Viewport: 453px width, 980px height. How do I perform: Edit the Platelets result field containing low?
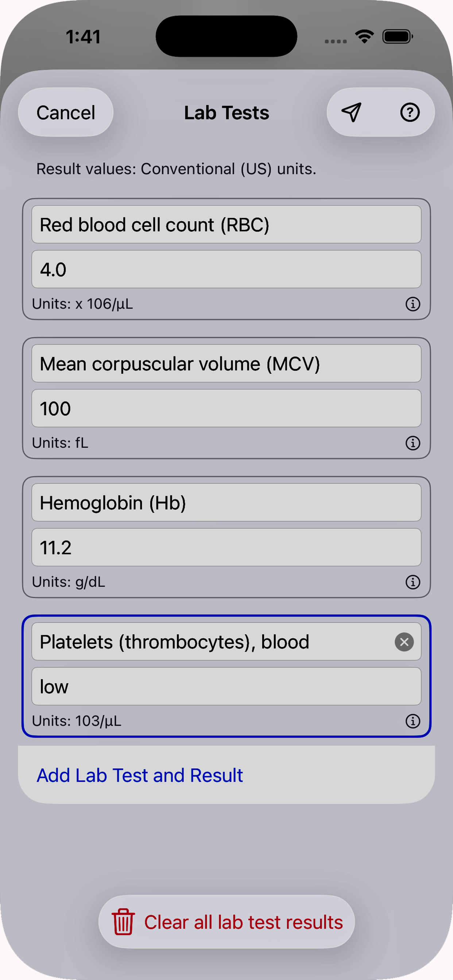click(226, 686)
